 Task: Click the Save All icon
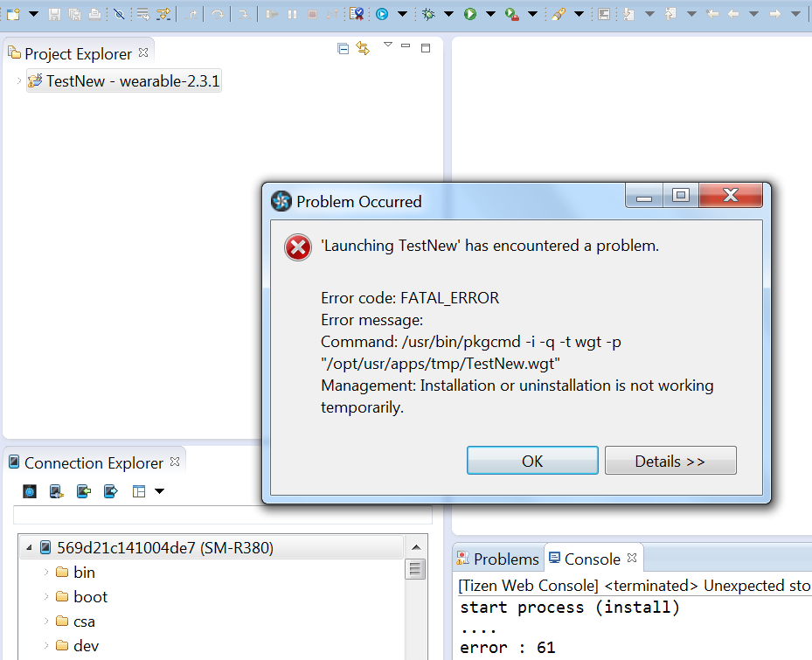point(75,14)
